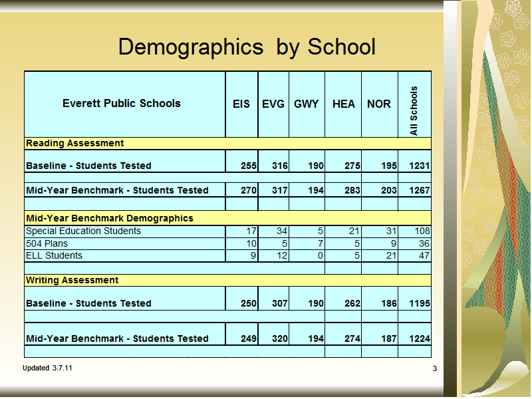
Task: Select value 320 in Writing Mid-Year row
Action: 280,338
